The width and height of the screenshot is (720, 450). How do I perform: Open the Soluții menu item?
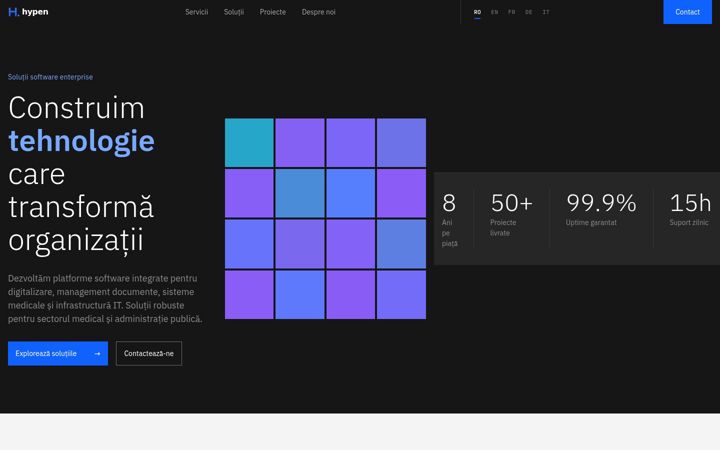pos(234,12)
